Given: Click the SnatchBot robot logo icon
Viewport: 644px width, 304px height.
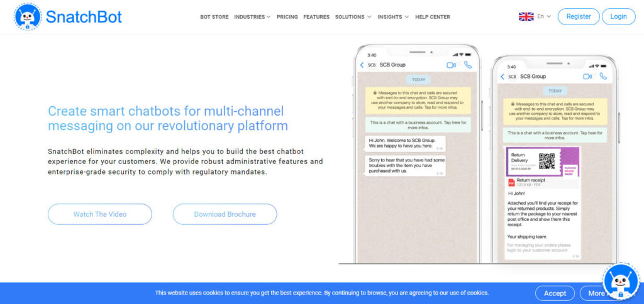Looking at the screenshot, I should coord(28,17).
